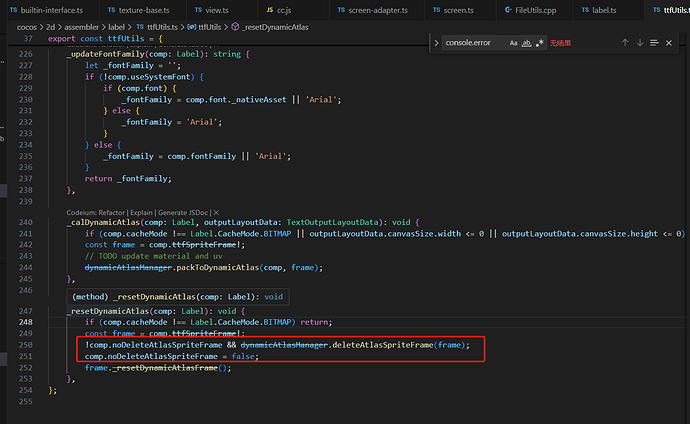Open label.ts editor tab

point(599,10)
